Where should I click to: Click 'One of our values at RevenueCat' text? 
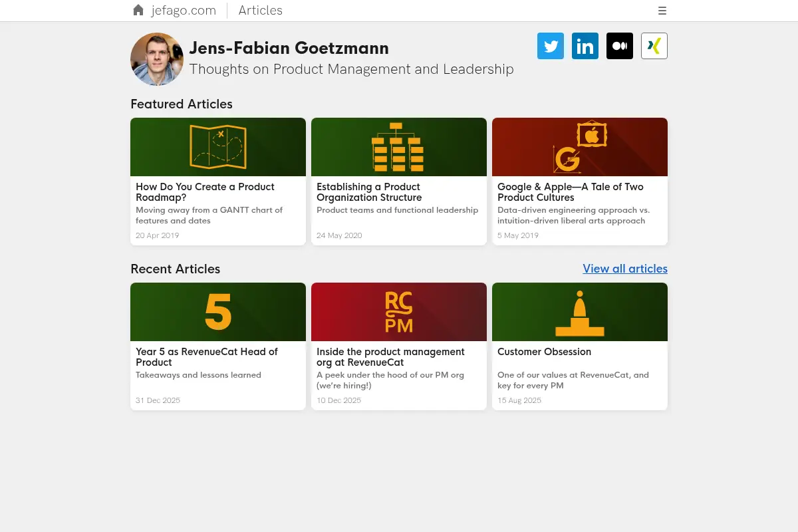(573, 380)
